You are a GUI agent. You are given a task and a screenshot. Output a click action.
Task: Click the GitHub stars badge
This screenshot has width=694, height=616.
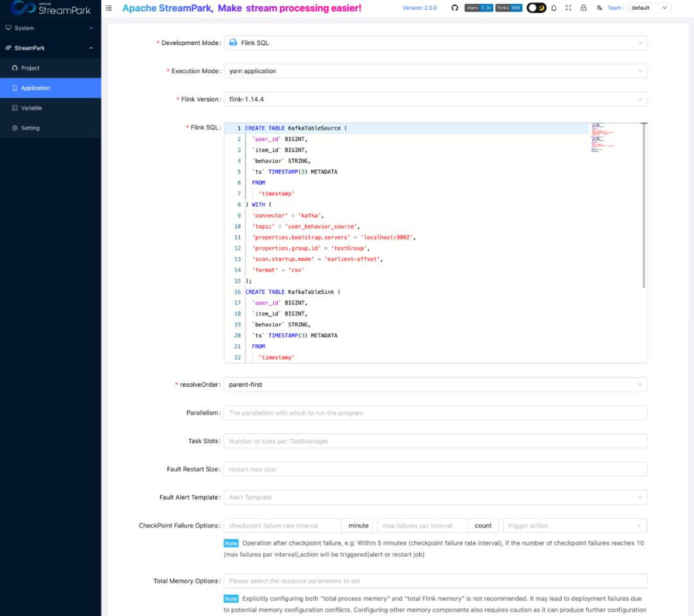click(478, 8)
